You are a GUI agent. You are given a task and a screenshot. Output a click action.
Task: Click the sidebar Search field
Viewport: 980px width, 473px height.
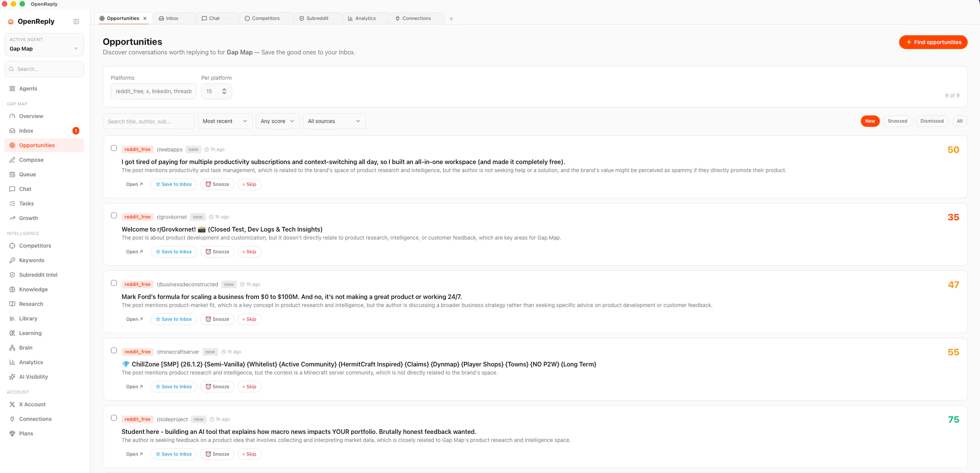tap(44, 69)
